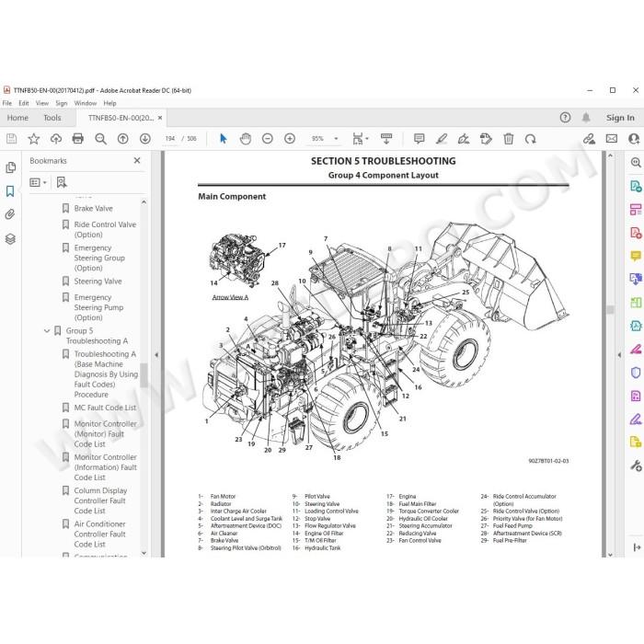Click the Sign In button
This screenshot has height=644, width=644.
pos(620,118)
